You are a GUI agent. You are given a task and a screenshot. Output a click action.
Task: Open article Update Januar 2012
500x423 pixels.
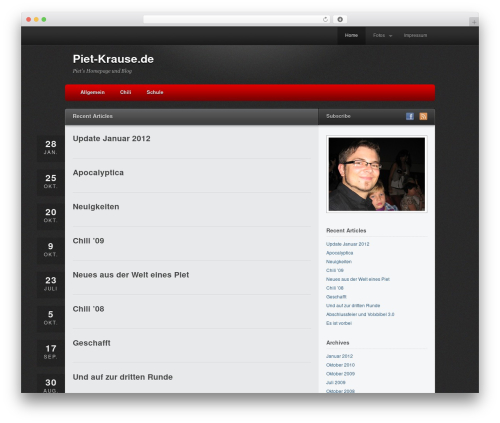[x=111, y=139]
